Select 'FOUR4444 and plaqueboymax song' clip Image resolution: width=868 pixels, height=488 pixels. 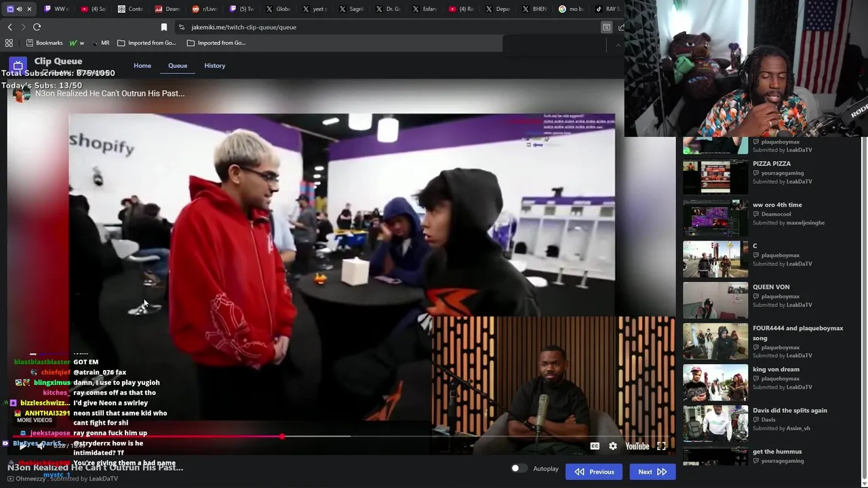click(x=797, y=333)
